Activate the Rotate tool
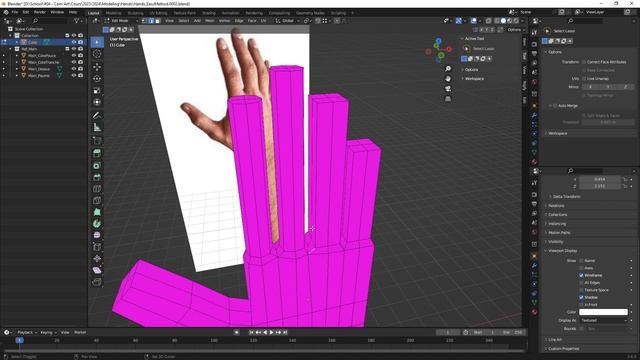640x360 pixels. point(97,78)
